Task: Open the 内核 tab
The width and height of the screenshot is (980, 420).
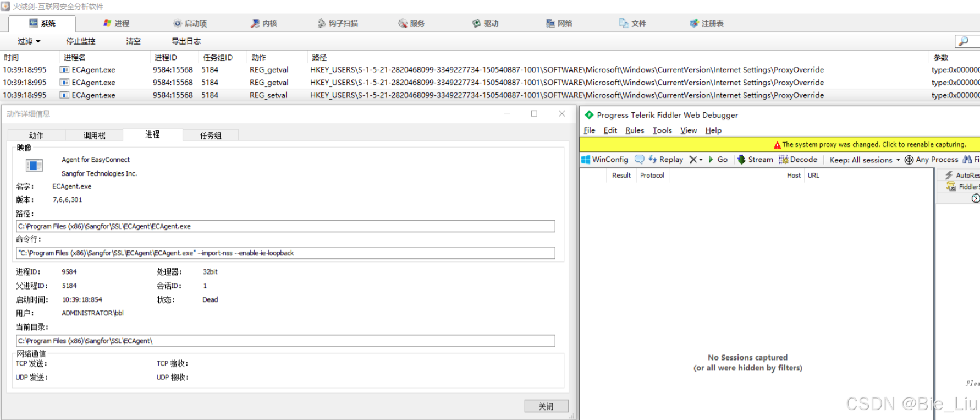Action: pos(264,24)
